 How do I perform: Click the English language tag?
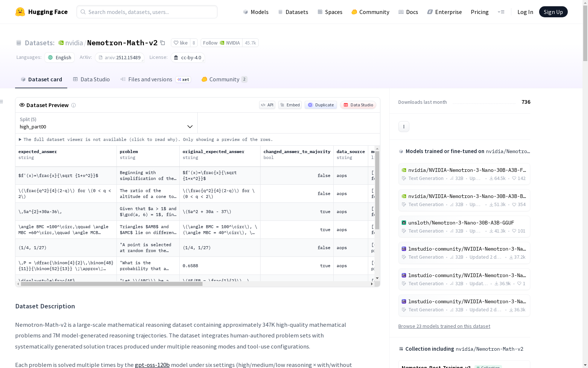60,57
